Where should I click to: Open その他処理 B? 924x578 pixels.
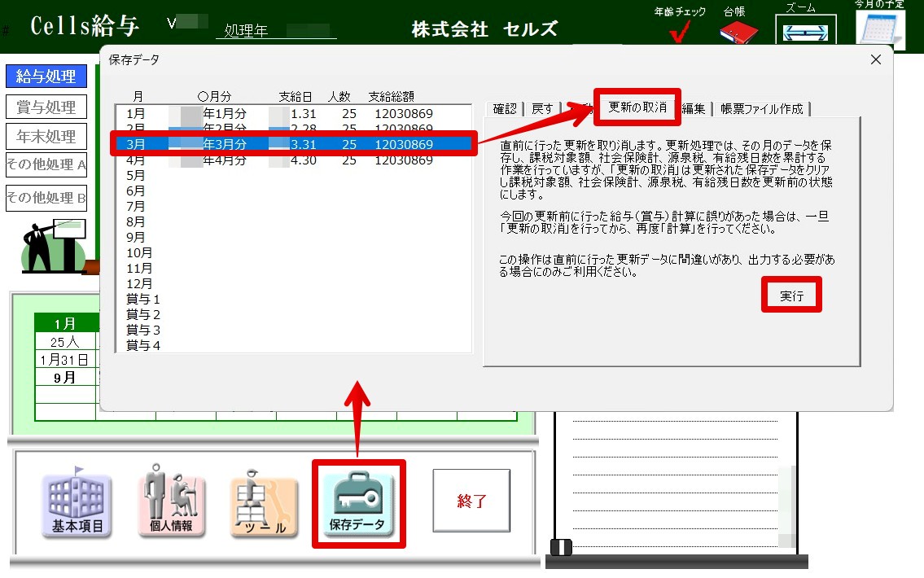click(46, 198)
